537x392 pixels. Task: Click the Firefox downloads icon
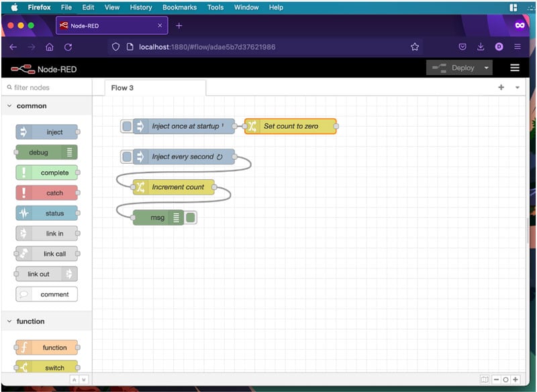coord(481,47)
